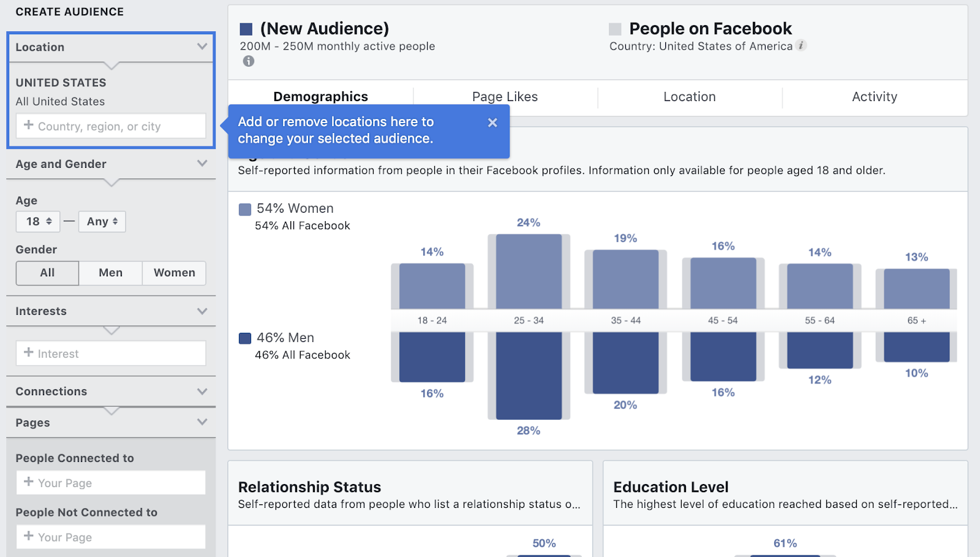Click the 28% label for men 25 - 34
Viewport: 980px width, 557px height.
coord(529,431)
